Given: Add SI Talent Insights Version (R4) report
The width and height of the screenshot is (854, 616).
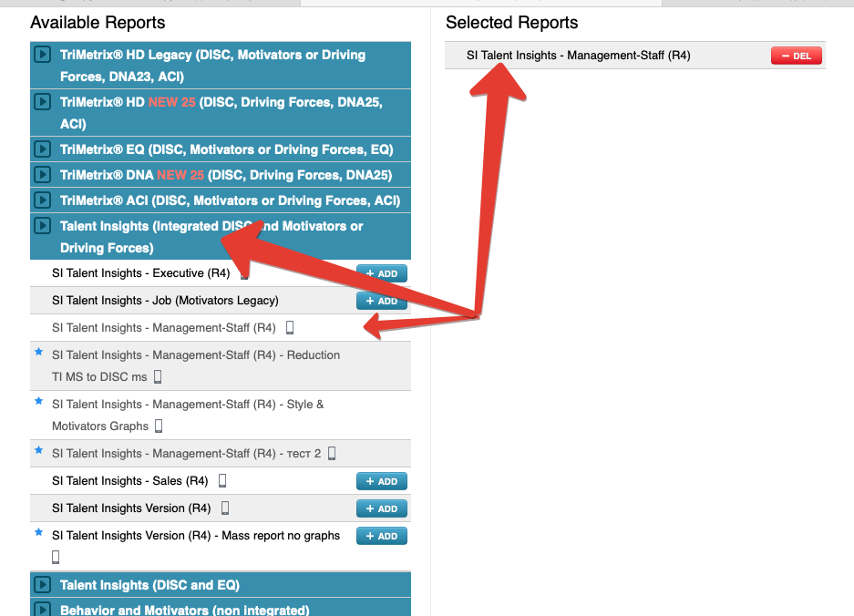Looking at the screenshot, I should (382, 508).
